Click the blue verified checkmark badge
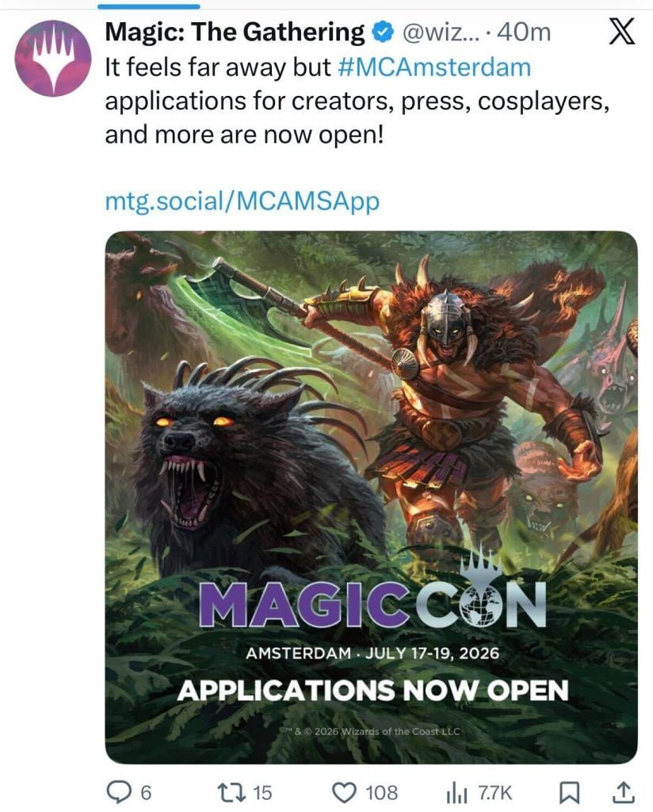 pyautogui.click(x=384, y=33)
